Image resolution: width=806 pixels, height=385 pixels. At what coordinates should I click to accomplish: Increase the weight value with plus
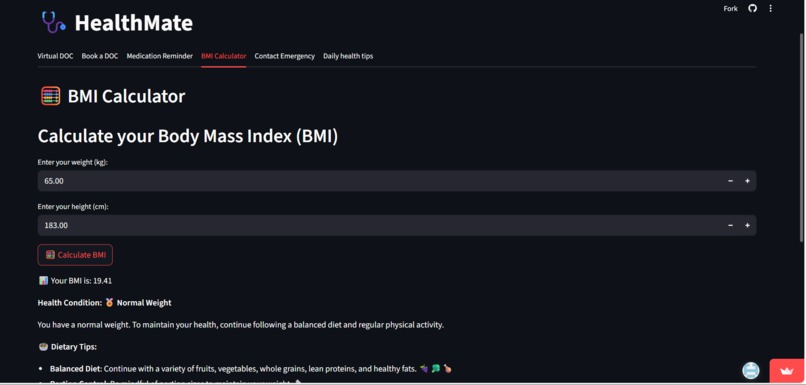747,181
